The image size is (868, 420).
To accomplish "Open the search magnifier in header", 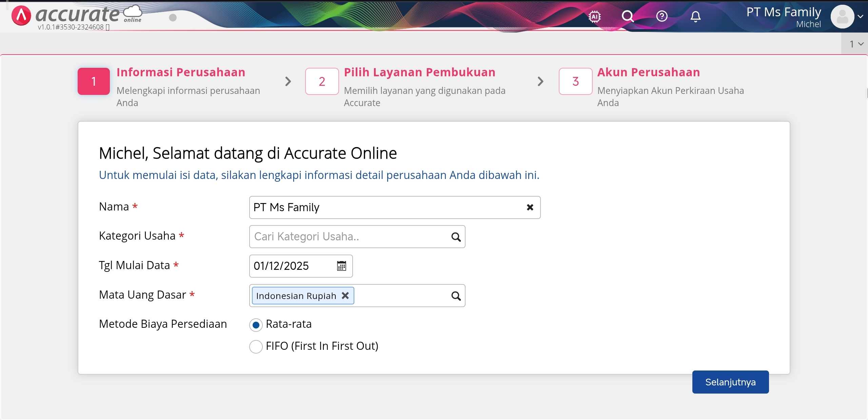I will tap(628, 16).
